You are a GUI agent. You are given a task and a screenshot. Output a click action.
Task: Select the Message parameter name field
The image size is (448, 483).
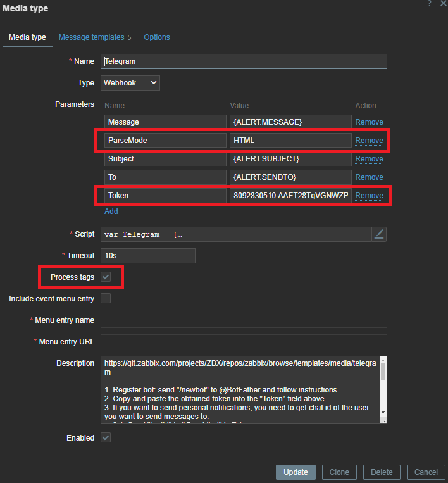coord(165,122)
